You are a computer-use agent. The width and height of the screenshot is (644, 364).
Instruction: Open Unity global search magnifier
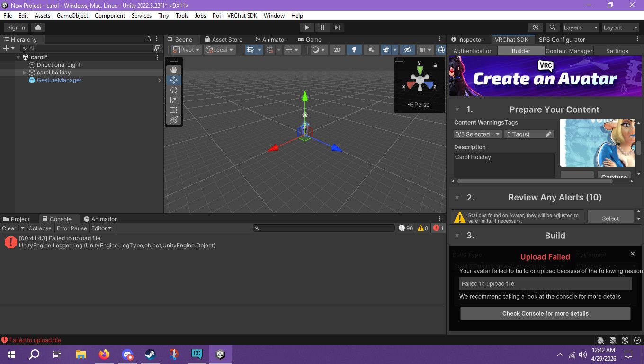[552, 27]
